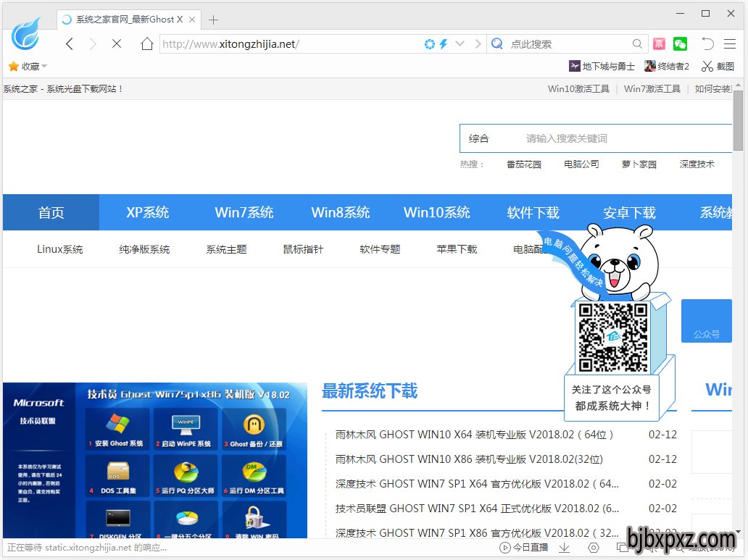Click the 技术员 Ghost Win7 banner image
This screenshot has width=748, height=560.
point(155,460)
